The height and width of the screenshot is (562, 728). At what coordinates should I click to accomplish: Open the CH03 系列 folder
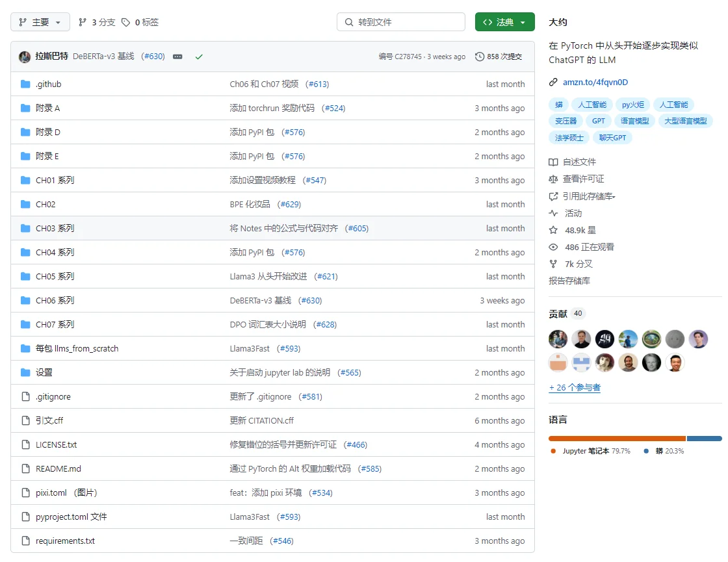coord(55,228)
